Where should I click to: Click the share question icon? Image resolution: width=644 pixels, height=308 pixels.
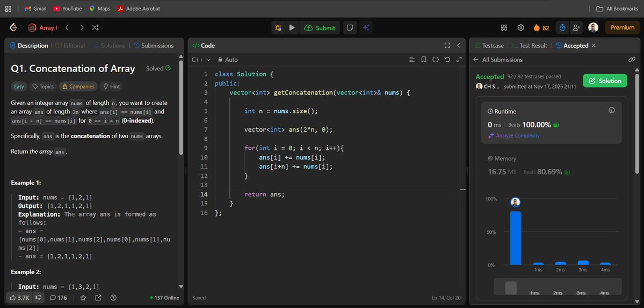(x=98, y=298)
